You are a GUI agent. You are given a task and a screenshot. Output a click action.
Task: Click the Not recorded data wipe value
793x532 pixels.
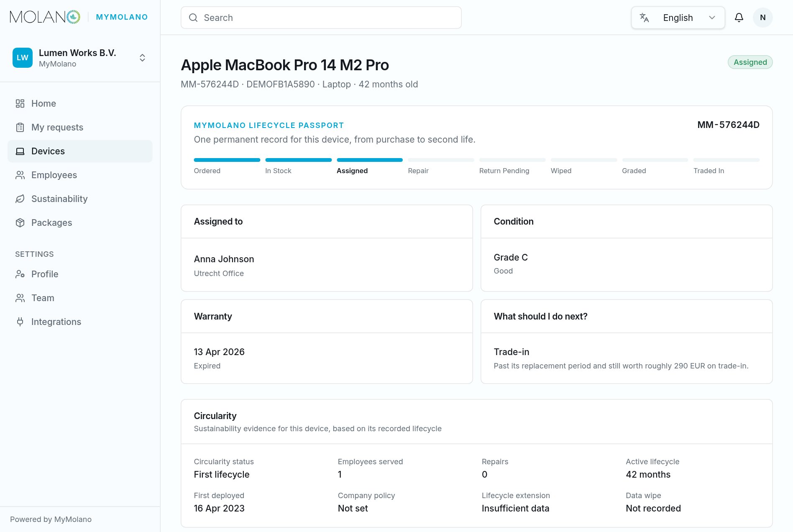click(653, 508)
